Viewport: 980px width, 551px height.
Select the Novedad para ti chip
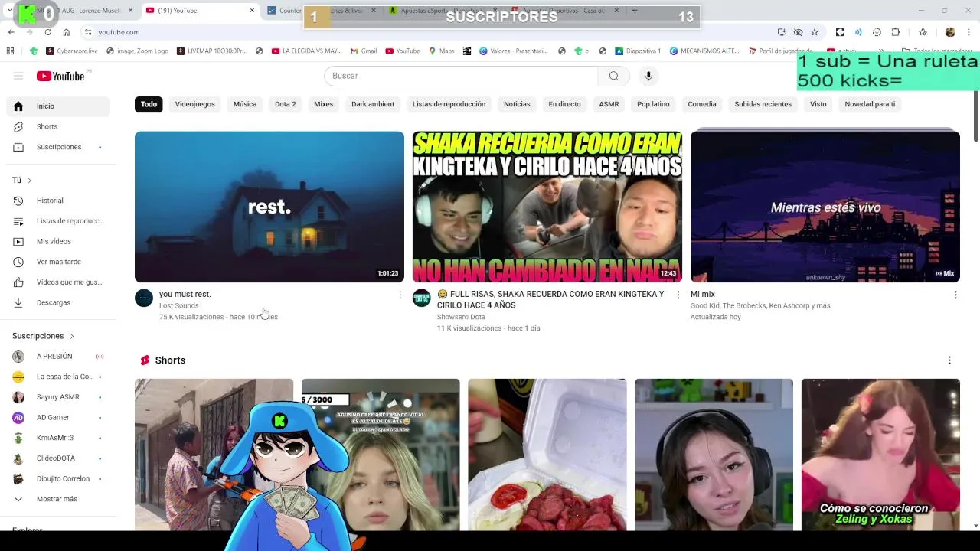(x=870, y=104)
